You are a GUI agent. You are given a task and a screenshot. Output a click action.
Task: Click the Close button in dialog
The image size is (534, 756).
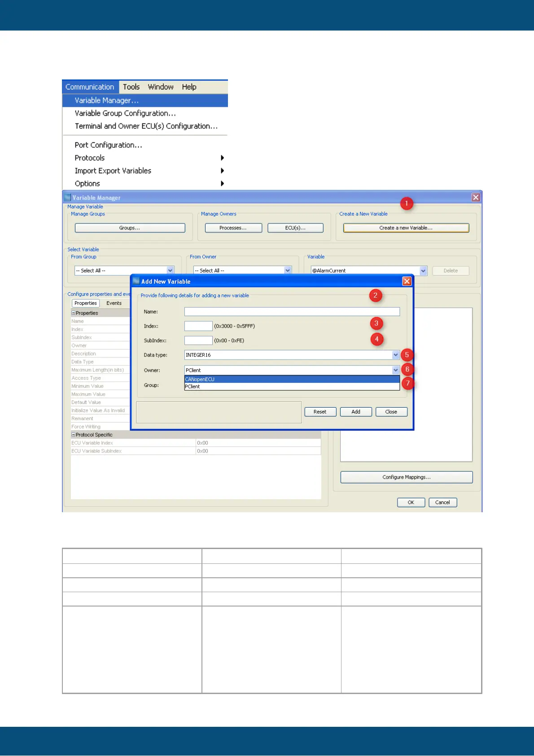[391, 412]
